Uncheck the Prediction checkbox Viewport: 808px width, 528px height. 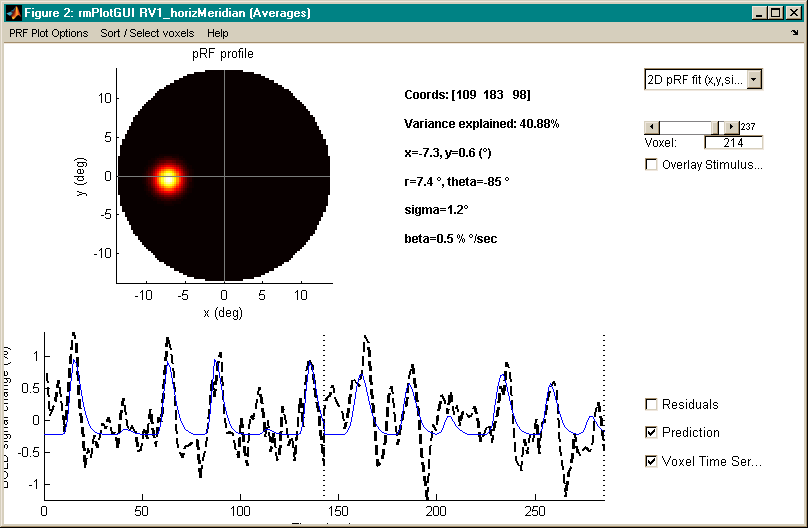pos(652,433)
